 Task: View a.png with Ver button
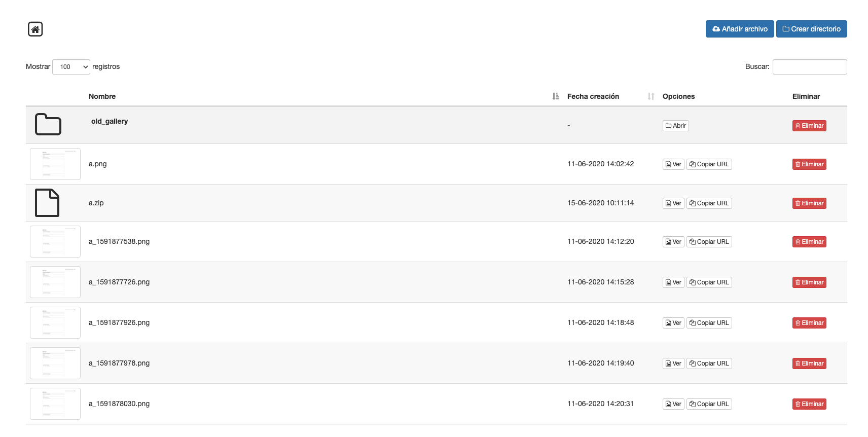(673, 164)
